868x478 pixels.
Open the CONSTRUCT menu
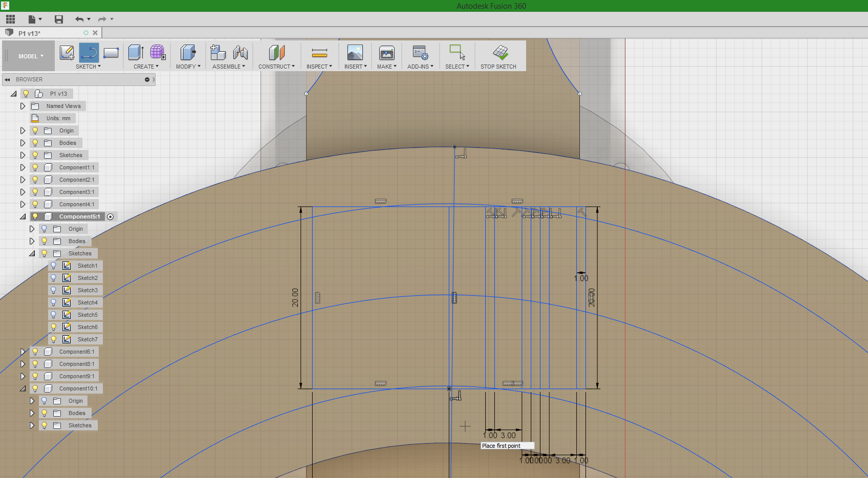(x=276, y=67)
